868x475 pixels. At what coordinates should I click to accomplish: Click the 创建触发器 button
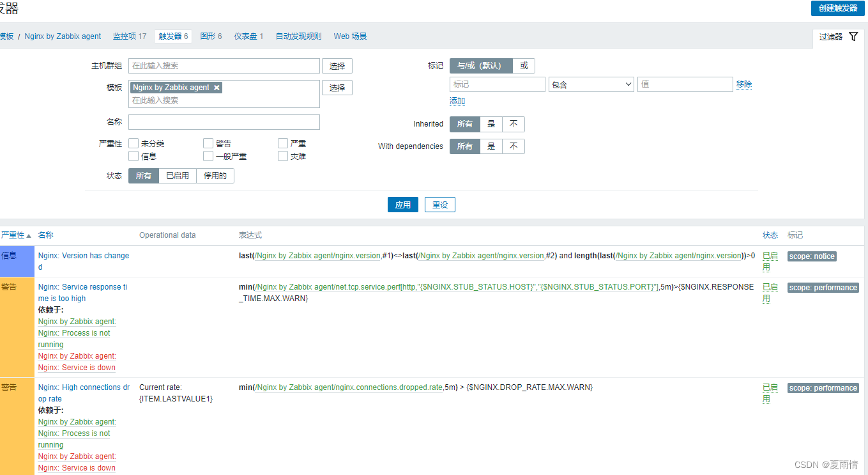tap(838, 8)
